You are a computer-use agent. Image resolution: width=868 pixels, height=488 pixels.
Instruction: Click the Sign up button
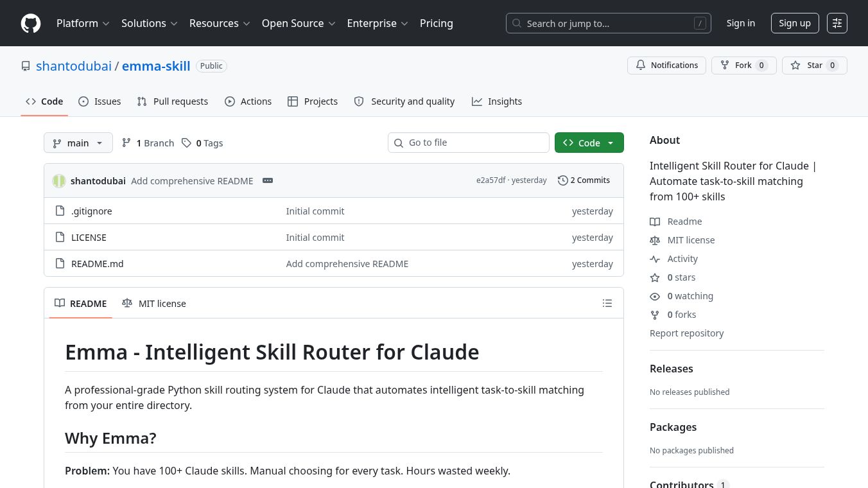795,23
